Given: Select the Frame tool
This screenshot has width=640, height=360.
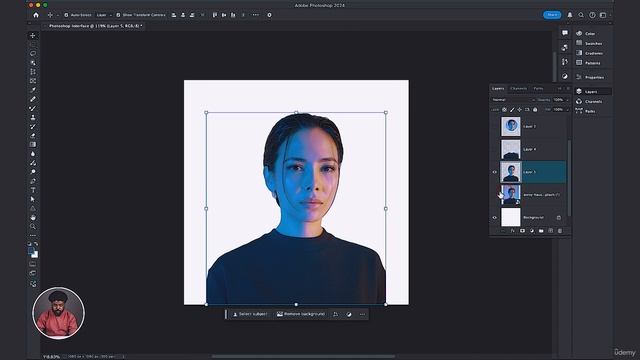Looking at the screenshot, I should (33, 81).
